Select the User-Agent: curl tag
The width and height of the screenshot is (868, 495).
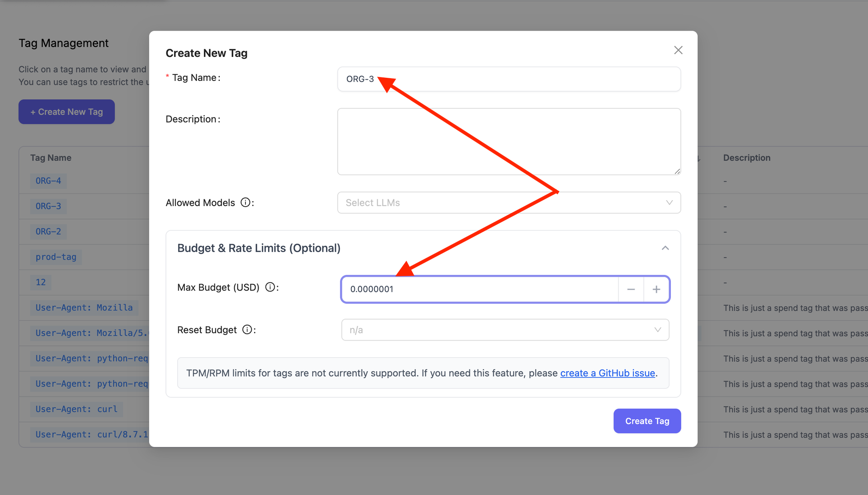pyautogui.click(x=76, y=409)
